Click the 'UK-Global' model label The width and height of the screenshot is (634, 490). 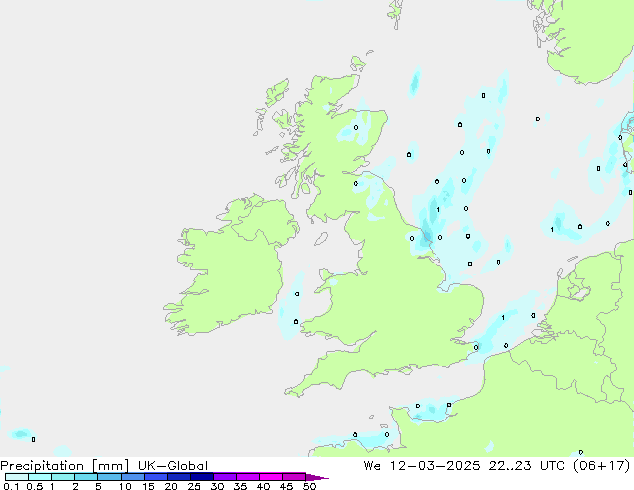[x=173, y=466]
